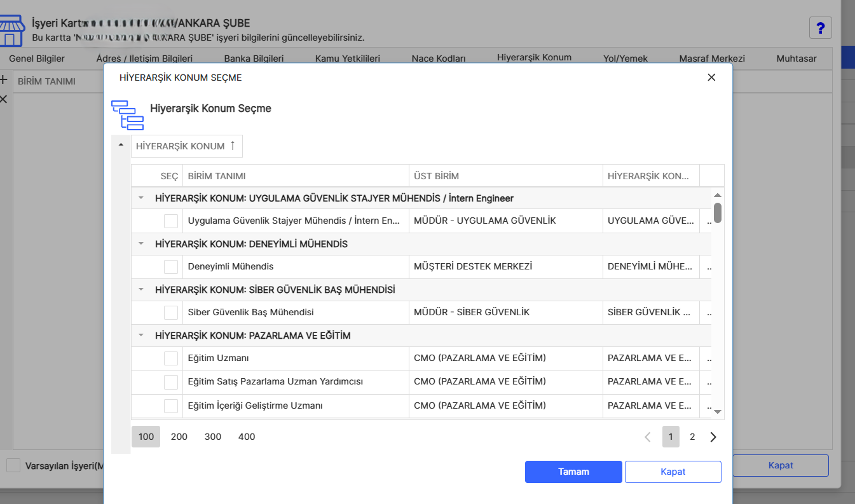This screenshot has width=855, height=504.
Task: Click Kapat button in the selection dialog
Action: click(673, 472)
